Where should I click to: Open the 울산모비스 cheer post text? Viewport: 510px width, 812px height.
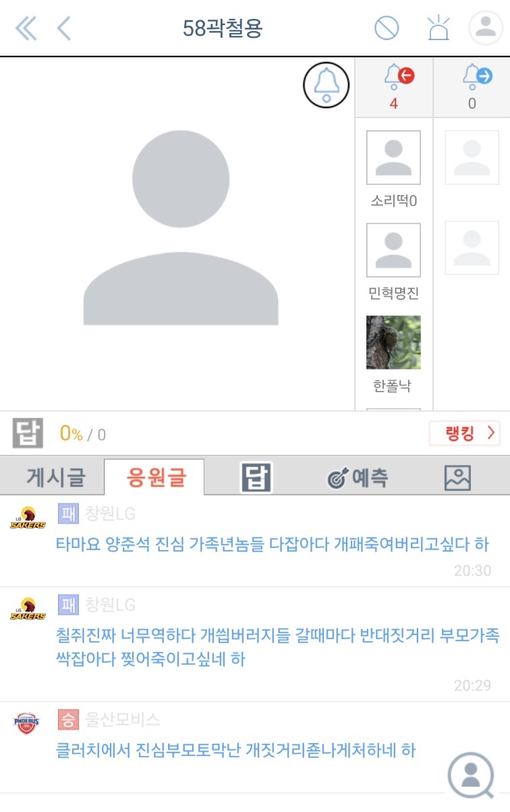(x=236, y=749)
